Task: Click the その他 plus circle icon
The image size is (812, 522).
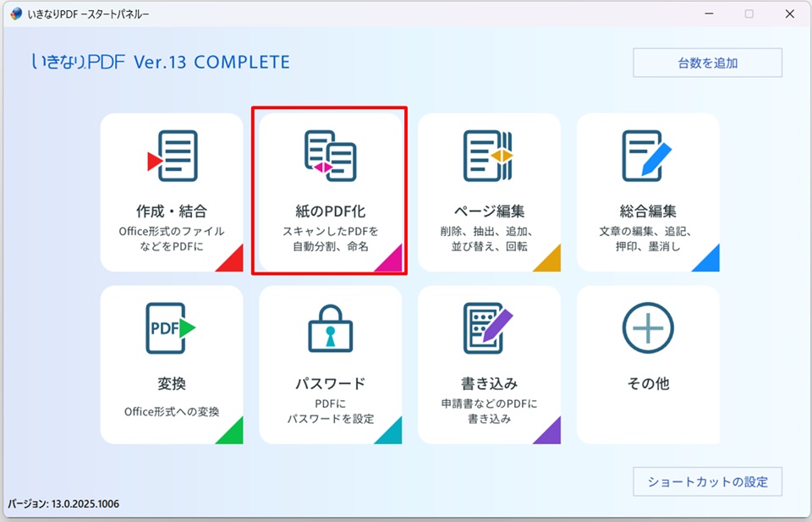Action: 647,327
